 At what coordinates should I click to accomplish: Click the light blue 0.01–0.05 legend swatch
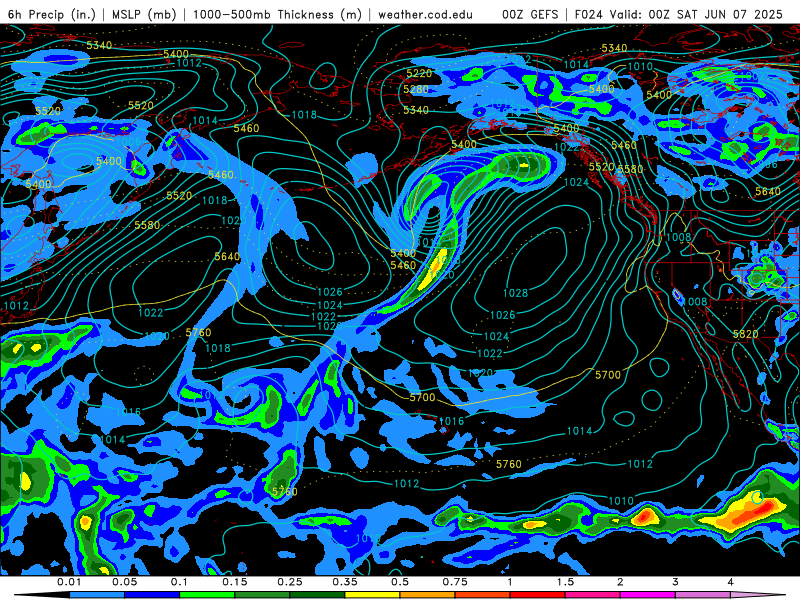click(x=97, y=595)
